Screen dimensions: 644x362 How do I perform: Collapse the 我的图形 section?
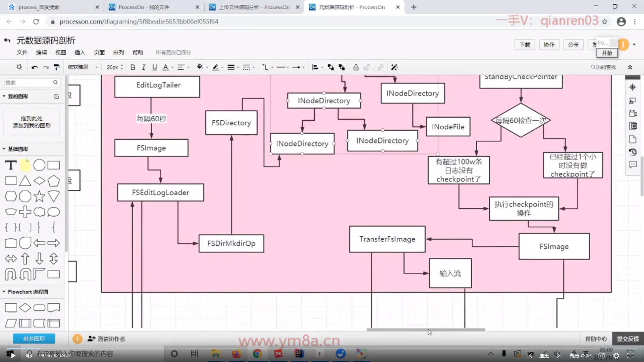[x=4, y=96]
